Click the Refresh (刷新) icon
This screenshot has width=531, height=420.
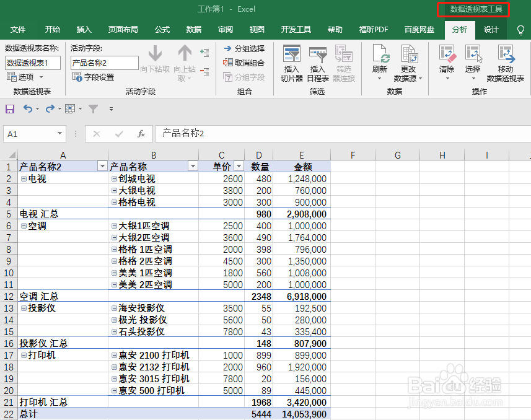[x=380, y=54]
